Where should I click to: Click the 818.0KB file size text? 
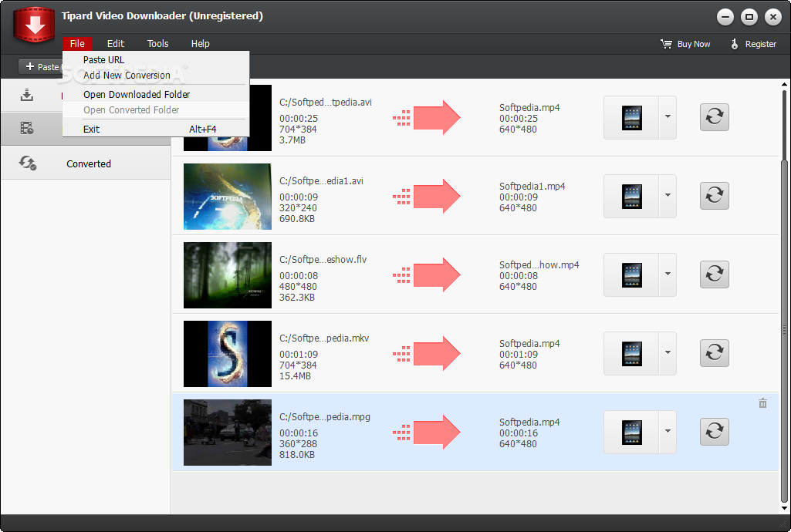pos(297,455)
